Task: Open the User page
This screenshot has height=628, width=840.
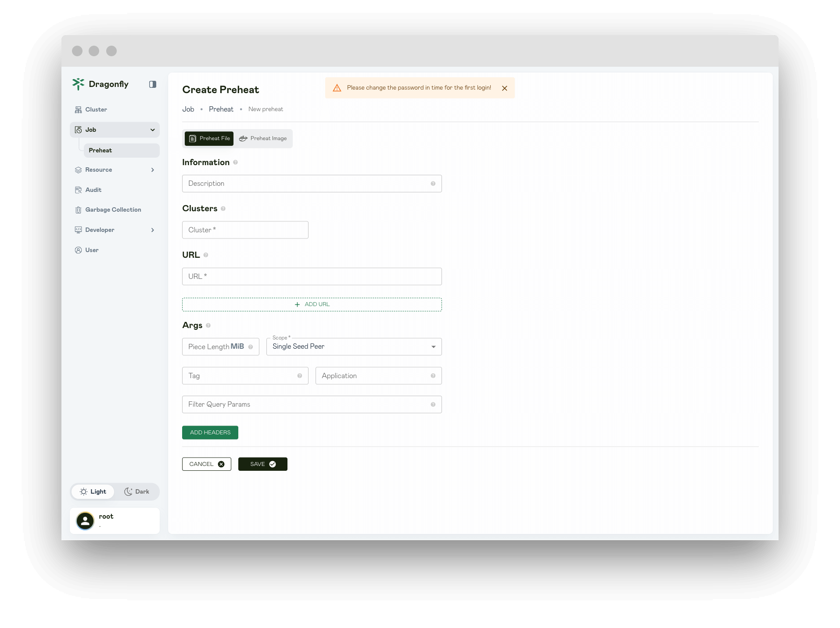Action: (115, 250)
